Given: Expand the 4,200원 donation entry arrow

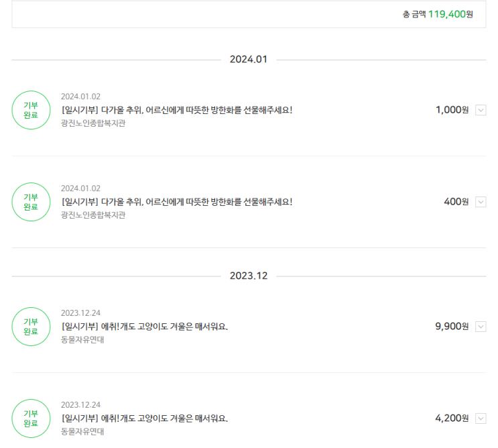Looking at the screenshot, I should [x=481, y=418].
